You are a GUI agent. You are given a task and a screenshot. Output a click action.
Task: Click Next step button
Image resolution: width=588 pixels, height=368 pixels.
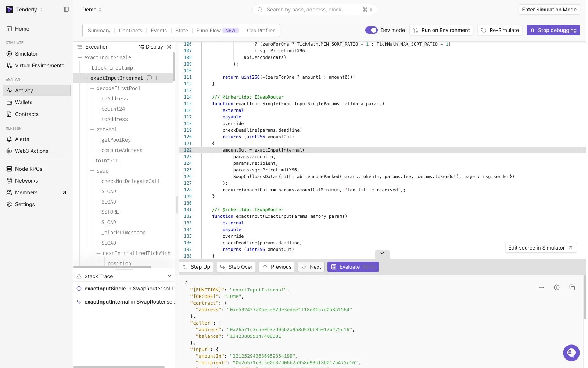coord(311,267)
